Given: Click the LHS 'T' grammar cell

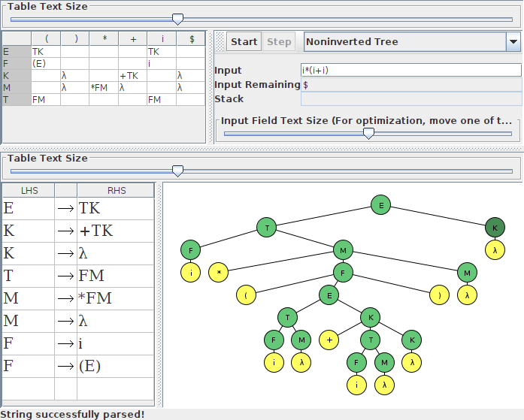Looking at the screenshot, I should point(29,276).
